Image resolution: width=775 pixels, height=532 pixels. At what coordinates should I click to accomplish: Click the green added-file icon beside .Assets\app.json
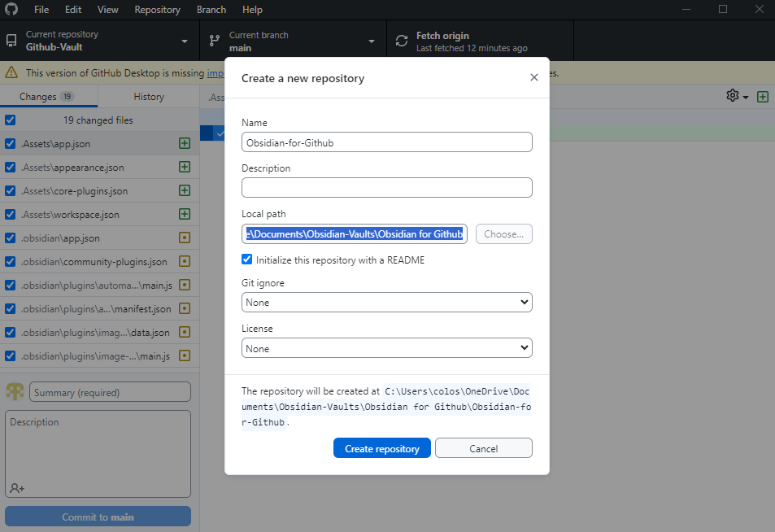pos(185,142)
